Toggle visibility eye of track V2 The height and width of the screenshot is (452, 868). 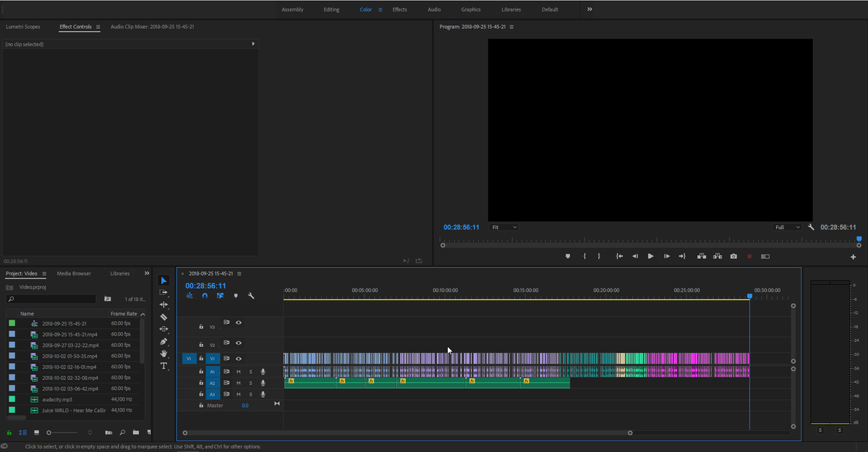tap(239, 343)
